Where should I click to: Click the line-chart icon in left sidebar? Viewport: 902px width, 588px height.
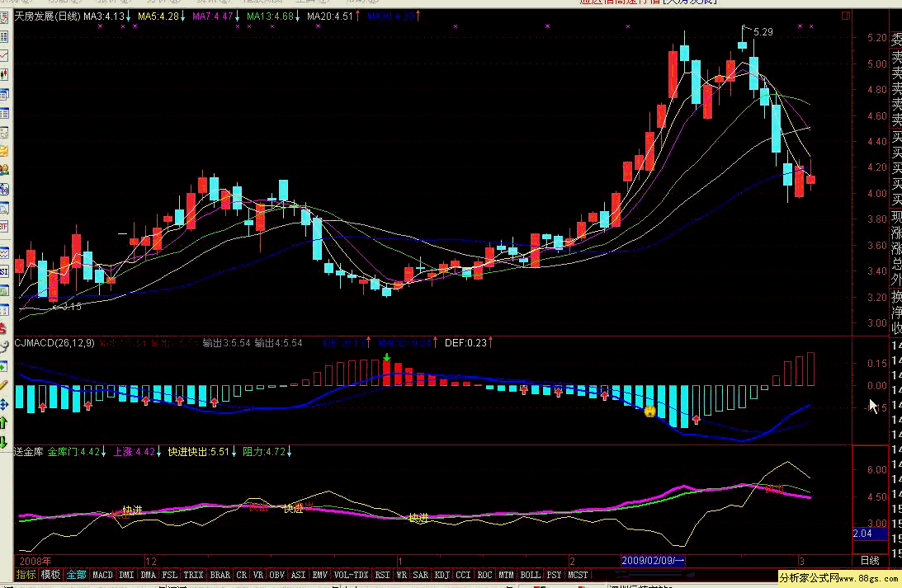pos(4,55)
